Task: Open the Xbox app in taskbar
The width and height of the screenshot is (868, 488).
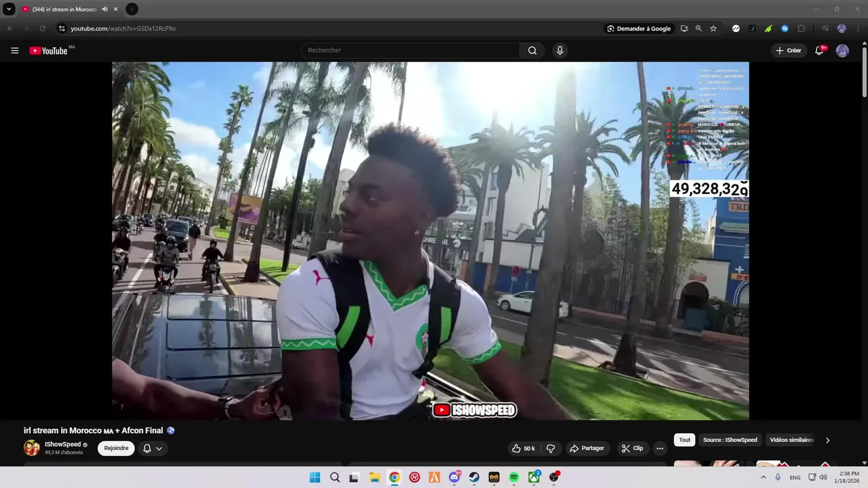Action: pos(534,477)
